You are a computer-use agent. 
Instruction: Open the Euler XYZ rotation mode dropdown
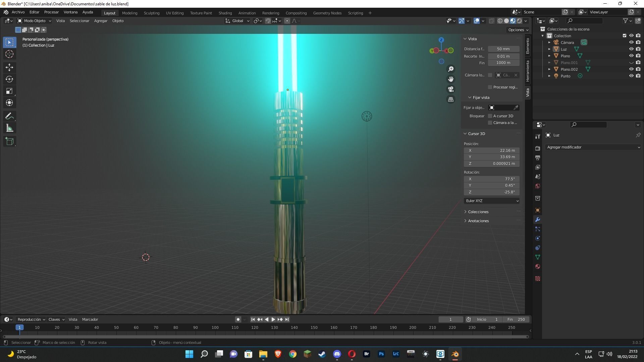click(492, 201)
